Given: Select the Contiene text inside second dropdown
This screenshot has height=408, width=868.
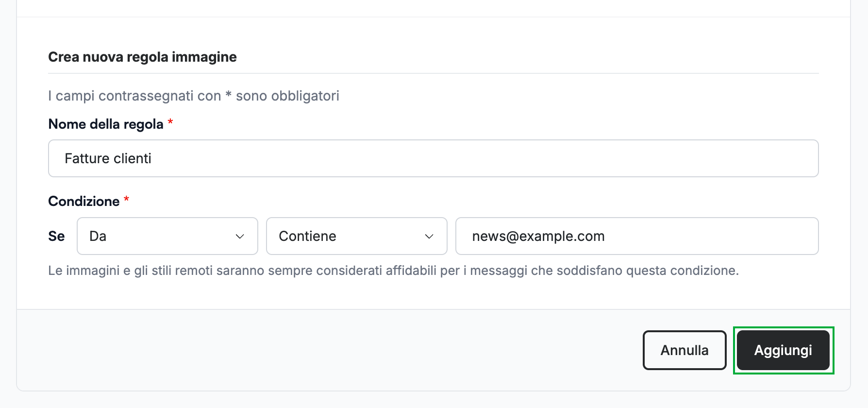Looking at the screenshot, I should click(x=307, y=236).
